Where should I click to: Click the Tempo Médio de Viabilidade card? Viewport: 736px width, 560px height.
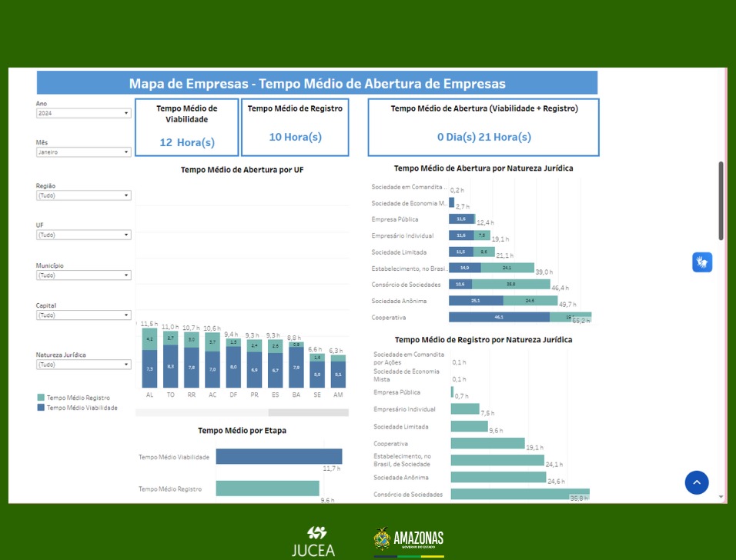tap(186, 127)
